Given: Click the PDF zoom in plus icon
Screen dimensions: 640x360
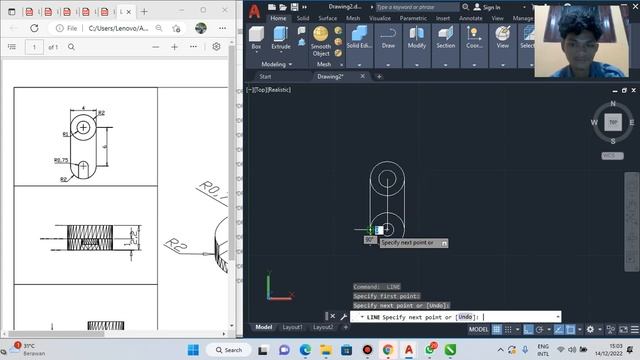Looking at the screenshot, I should (x=174, y=47).
